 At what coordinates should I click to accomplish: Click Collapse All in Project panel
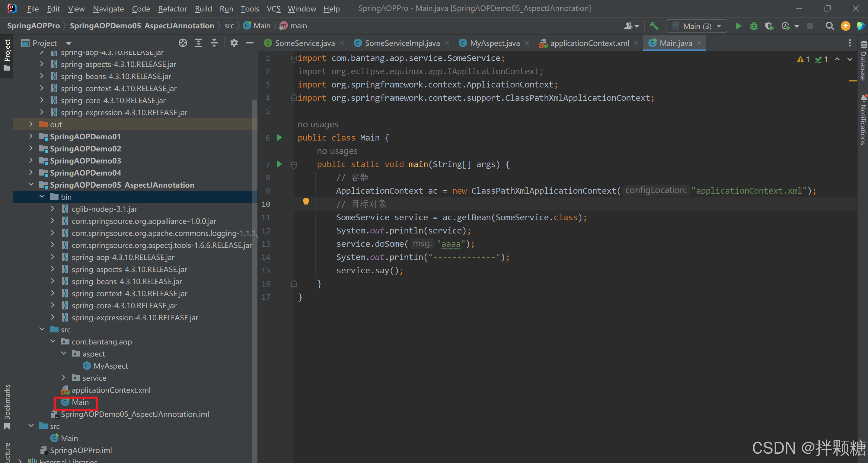(x=214, y=43)
